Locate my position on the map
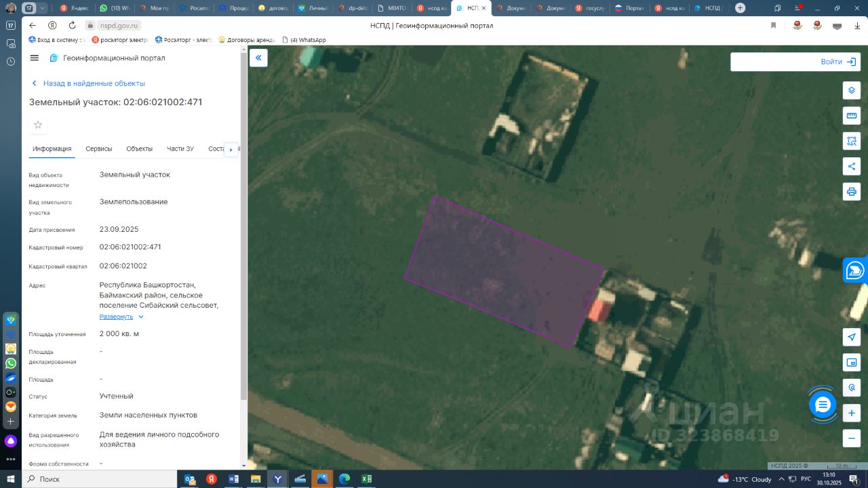Image resolution: width=868 pixels, height=488 pixels. (852, 337)
